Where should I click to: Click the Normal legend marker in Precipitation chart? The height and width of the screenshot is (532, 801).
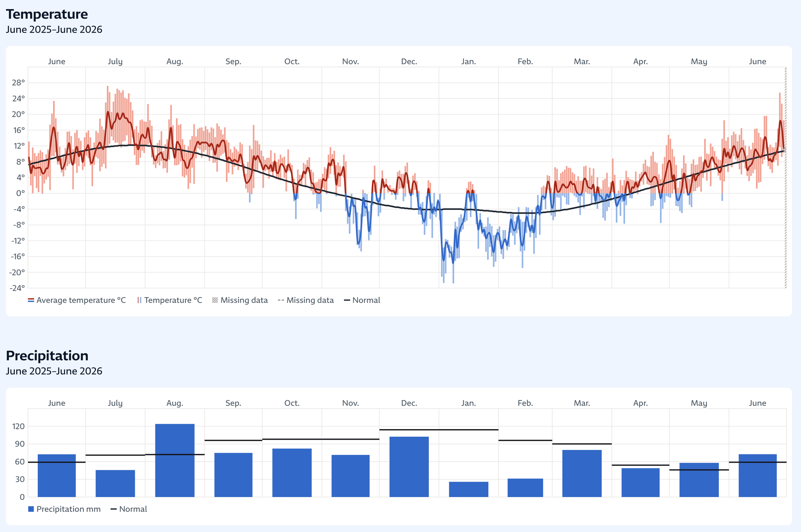coord(114,509)
